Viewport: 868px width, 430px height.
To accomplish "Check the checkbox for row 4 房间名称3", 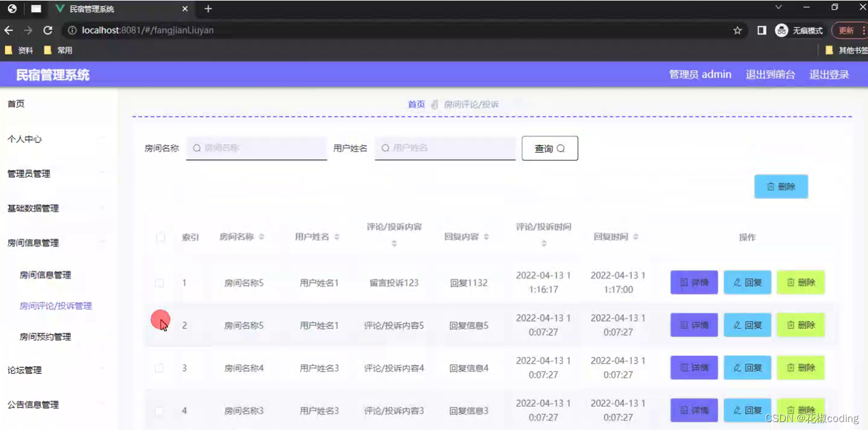I will point(160,410).
